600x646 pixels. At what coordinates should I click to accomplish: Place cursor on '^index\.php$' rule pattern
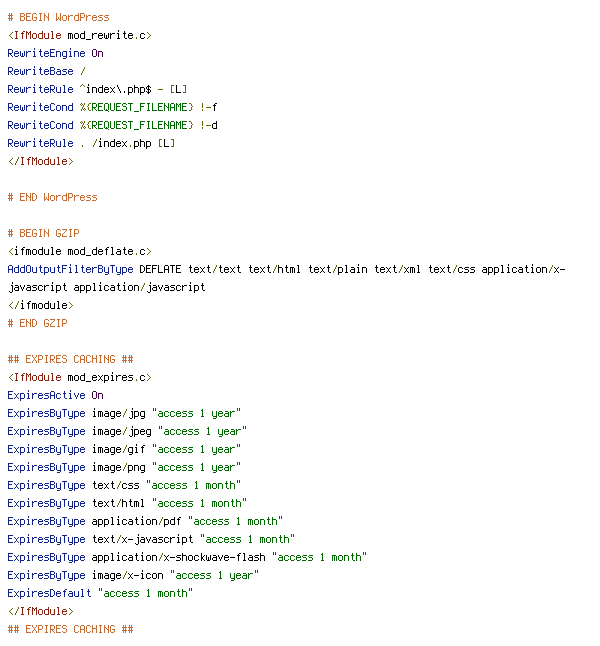115,89
